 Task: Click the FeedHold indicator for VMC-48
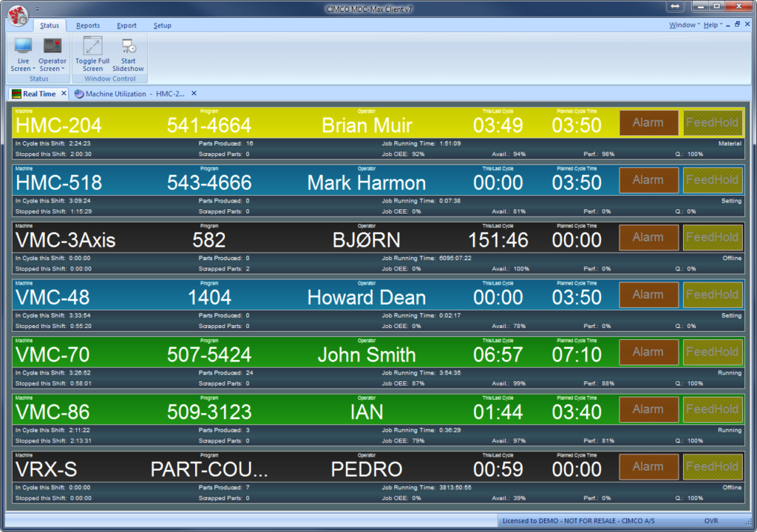pyautogui.click(x=713, y=295)
